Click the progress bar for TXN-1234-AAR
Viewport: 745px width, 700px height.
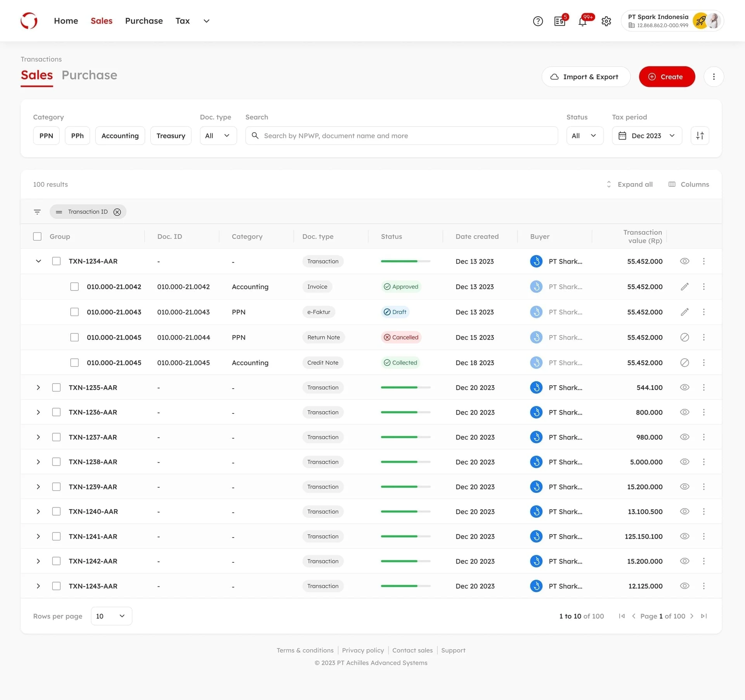point(405,261)
